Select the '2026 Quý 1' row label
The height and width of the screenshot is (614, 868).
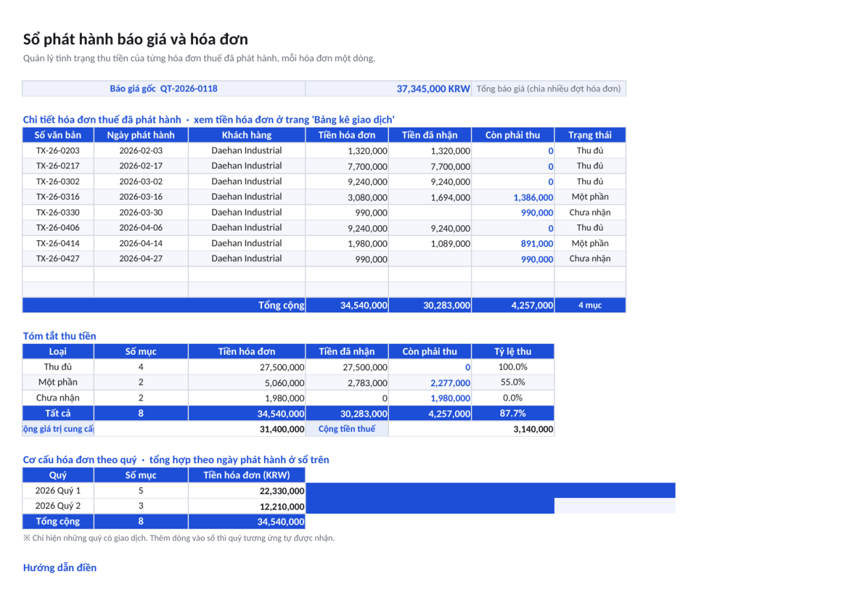pos(58,491)
